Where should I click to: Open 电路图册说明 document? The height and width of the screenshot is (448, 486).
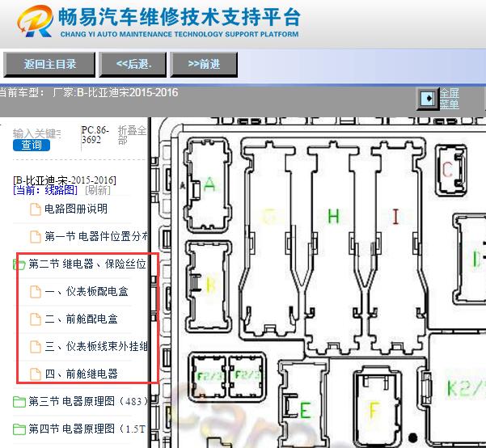(76, 209)
